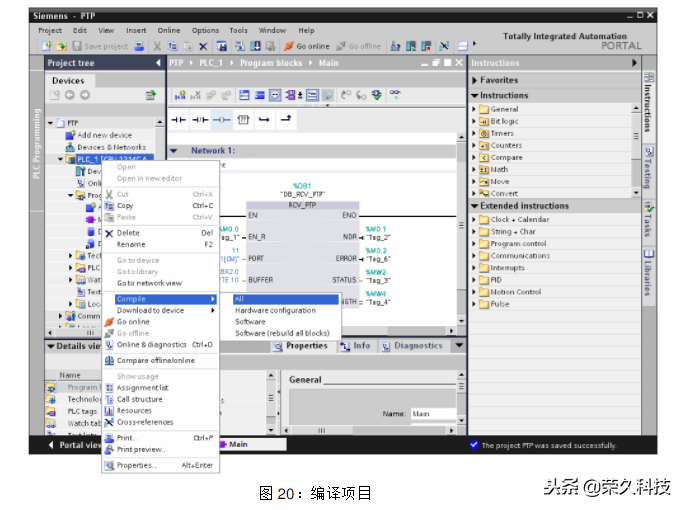Insert an empty box instruction
685x510 pixels.
click(x=243, y=119)
